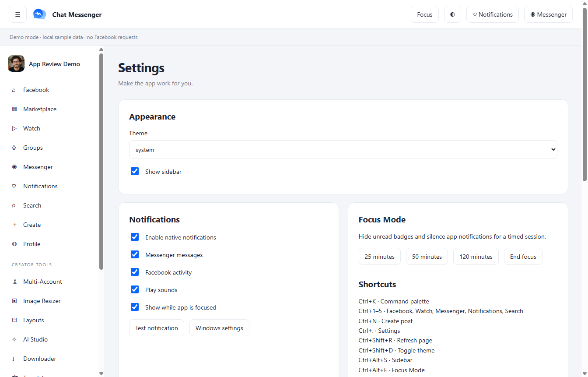588x377 pixels.
Task: Click the Image Resizer label in sidebar
Action: [42, 301]
